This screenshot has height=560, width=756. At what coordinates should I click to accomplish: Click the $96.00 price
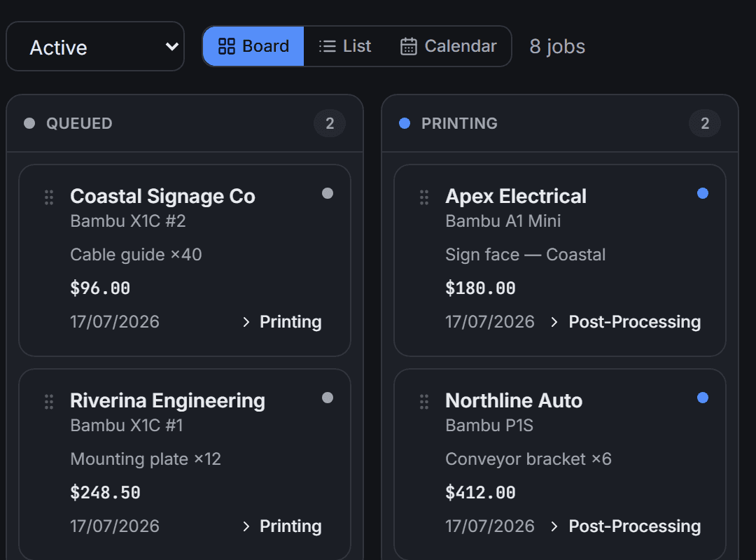coord(100,288)
